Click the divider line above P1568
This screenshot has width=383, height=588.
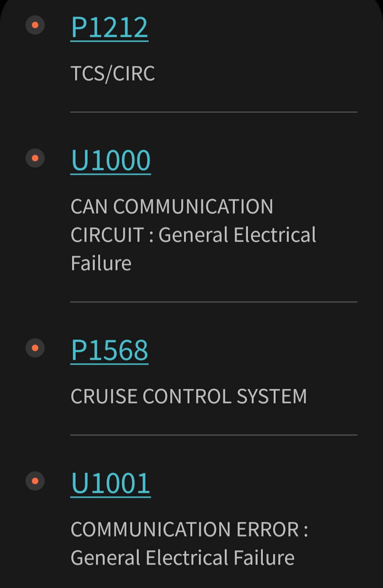pos(214,302)
